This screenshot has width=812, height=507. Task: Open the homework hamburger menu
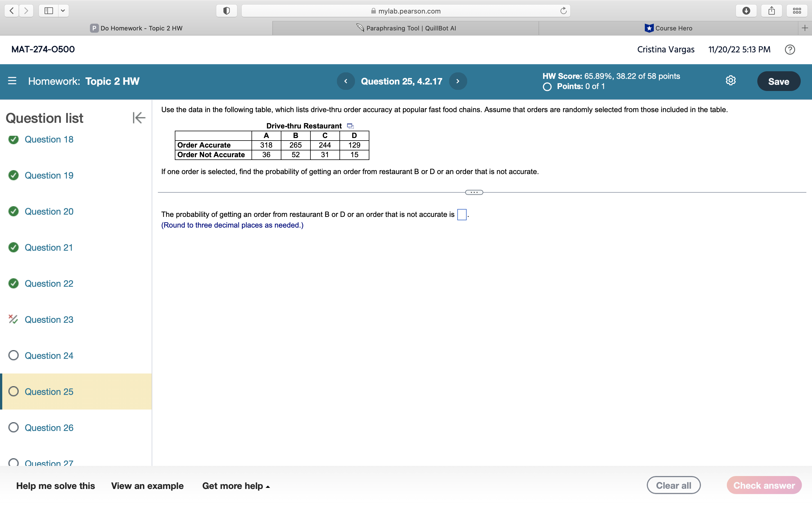click(12, 81)
